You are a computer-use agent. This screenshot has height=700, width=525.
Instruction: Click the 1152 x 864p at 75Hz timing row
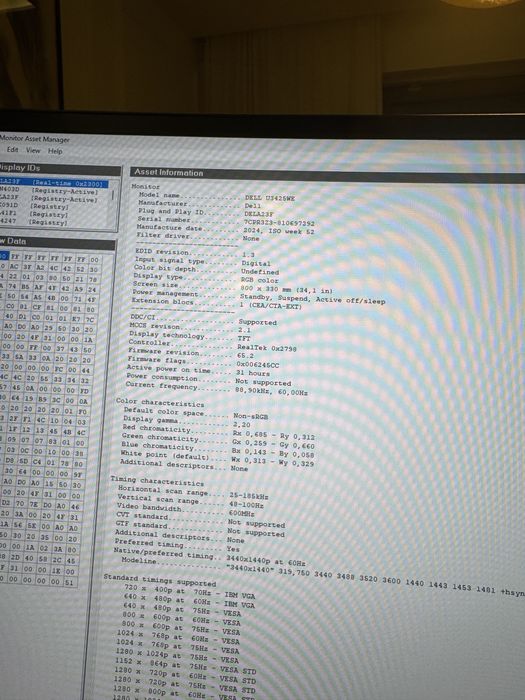point(186,668)
